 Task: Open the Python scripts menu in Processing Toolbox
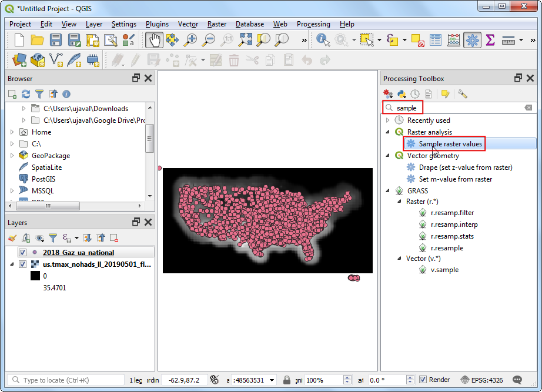402,94
